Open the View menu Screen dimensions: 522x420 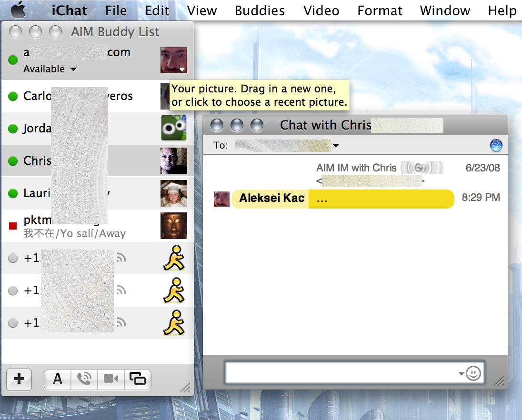(202, 10)
